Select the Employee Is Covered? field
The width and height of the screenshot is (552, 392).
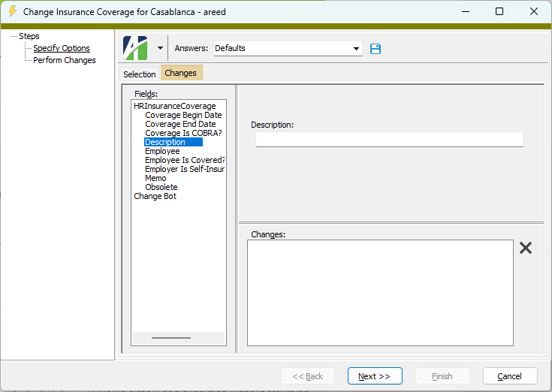(185, 160)
